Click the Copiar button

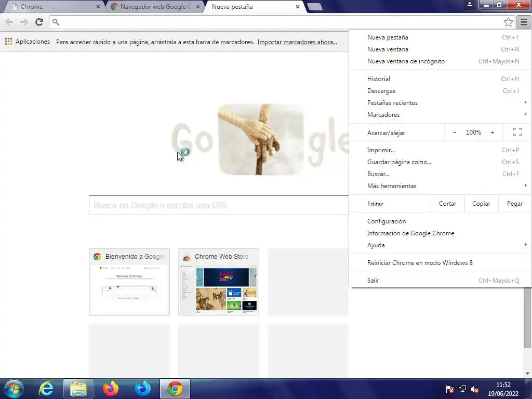pyautogui.click(x=481, y=204)
